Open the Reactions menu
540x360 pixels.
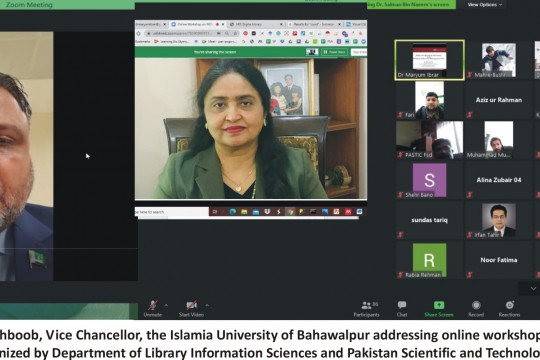509,309
